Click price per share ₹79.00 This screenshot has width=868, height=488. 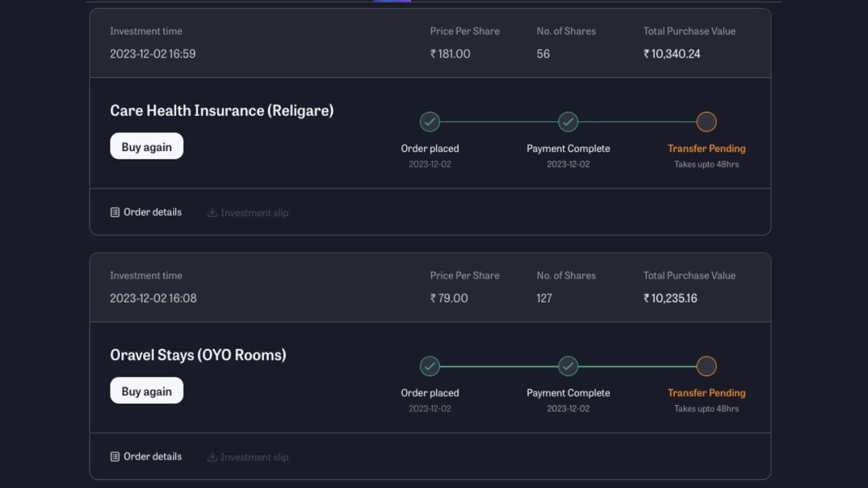449,298
